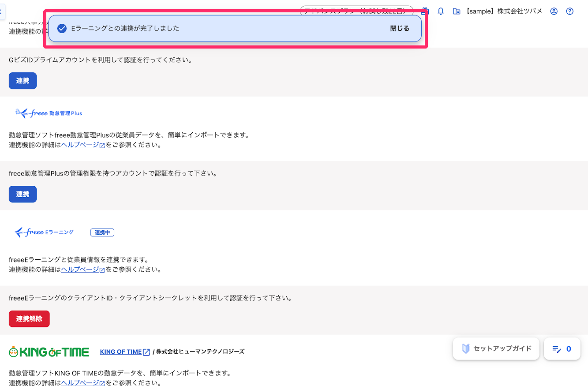
Task: Open the notifications bell
Action: (x=440, y=11)
